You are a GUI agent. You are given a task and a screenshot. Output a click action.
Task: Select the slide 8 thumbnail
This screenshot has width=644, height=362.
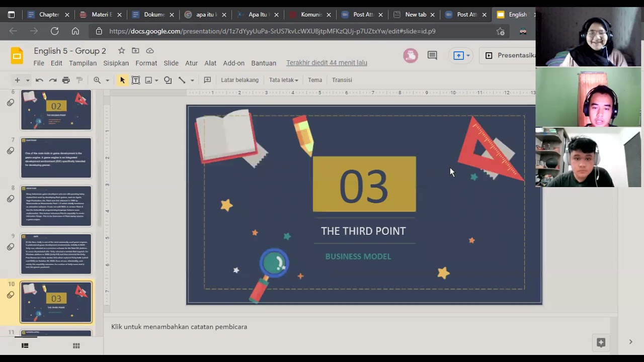56,206
